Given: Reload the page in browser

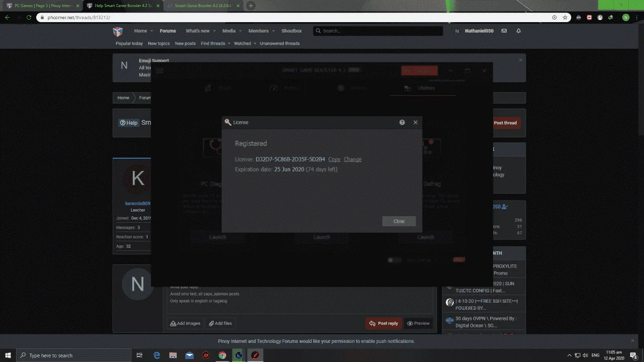Looking at the screenshot, I should tap(29, 17).
